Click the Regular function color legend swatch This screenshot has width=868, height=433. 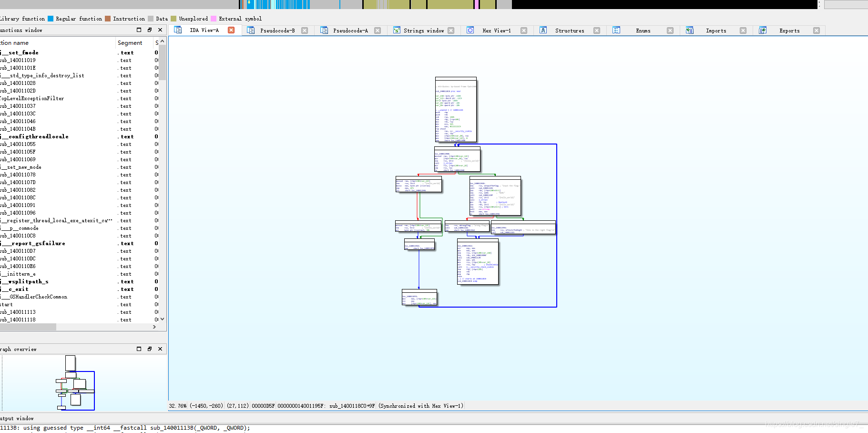pyautogui.click(x=51, y=19)
